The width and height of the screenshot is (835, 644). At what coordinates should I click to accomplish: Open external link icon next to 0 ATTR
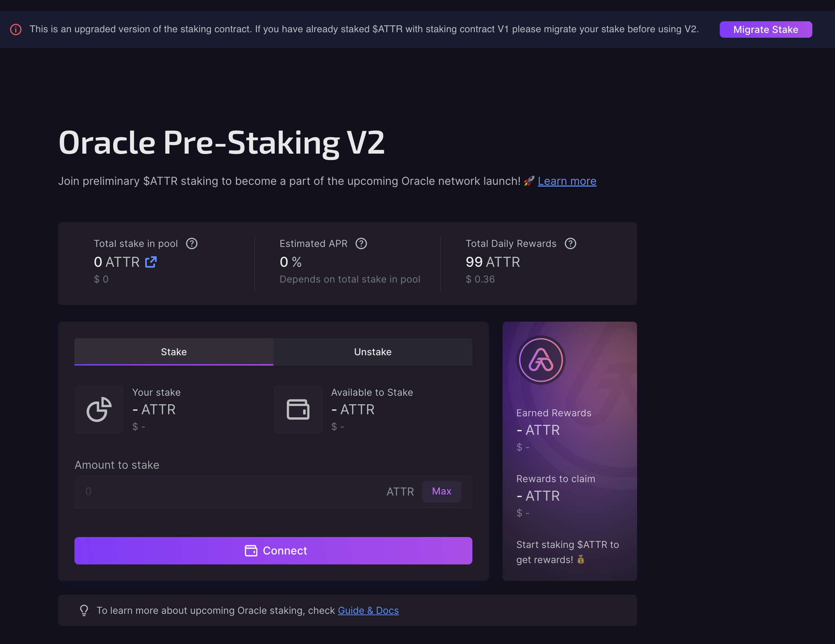pyautogui.click(x=151, y=262)
